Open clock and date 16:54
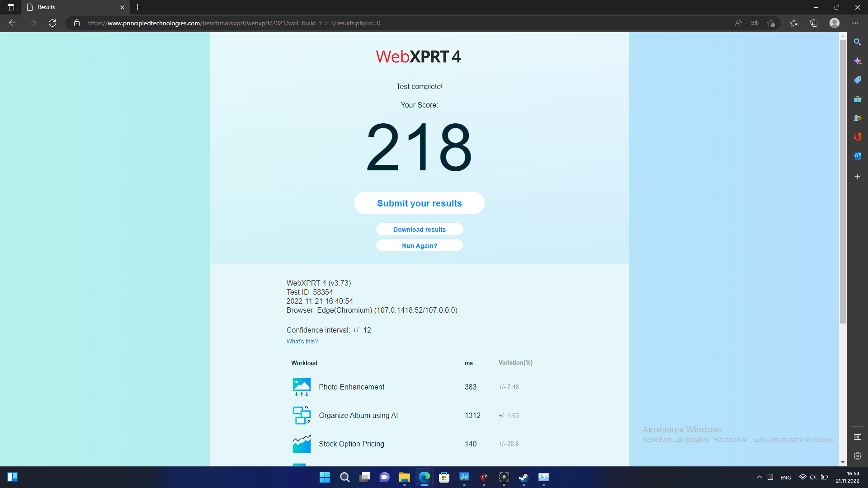 (847, 477)
